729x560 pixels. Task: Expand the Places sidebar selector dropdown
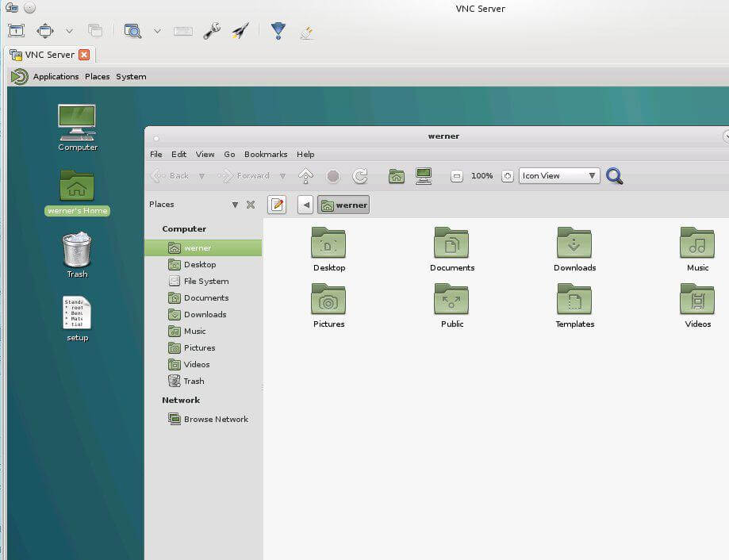pyautogui.click(x=235, y=205)
